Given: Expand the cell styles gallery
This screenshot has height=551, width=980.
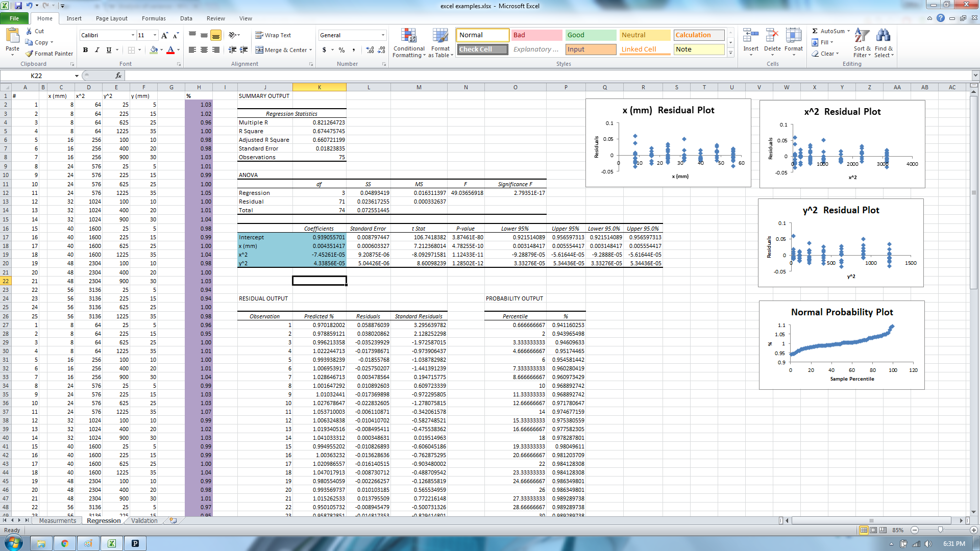Looking at the screenshot, I should click(x=731, y=53).
